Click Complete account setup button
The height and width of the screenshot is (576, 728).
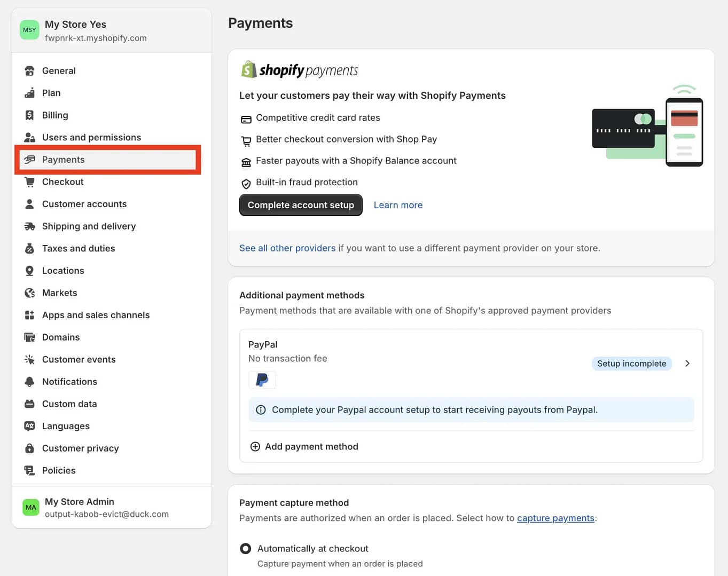tap(301, 205)
